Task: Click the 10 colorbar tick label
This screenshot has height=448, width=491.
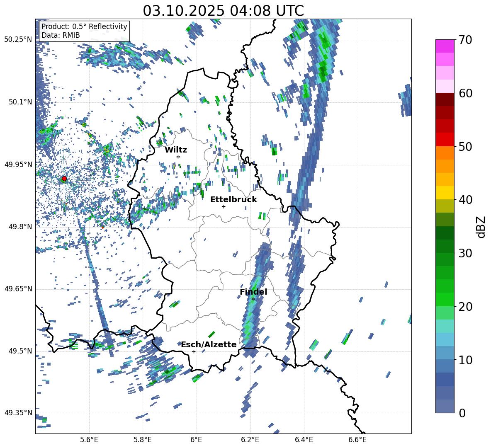Action: coord(465,360)
